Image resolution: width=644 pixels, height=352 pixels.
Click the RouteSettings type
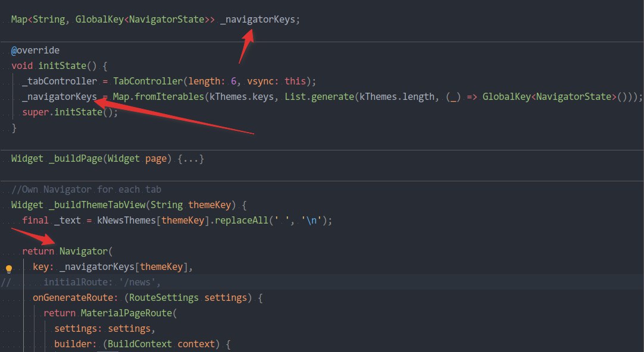164,297
